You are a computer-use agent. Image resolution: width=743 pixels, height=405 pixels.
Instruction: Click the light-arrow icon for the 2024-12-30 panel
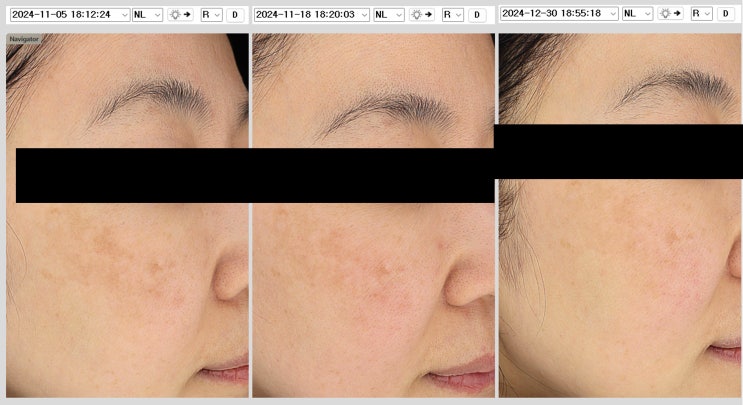pos(671,13)
